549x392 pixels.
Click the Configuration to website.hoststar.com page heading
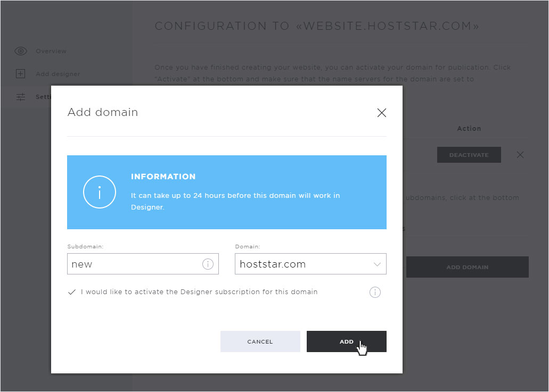[317, 26]
